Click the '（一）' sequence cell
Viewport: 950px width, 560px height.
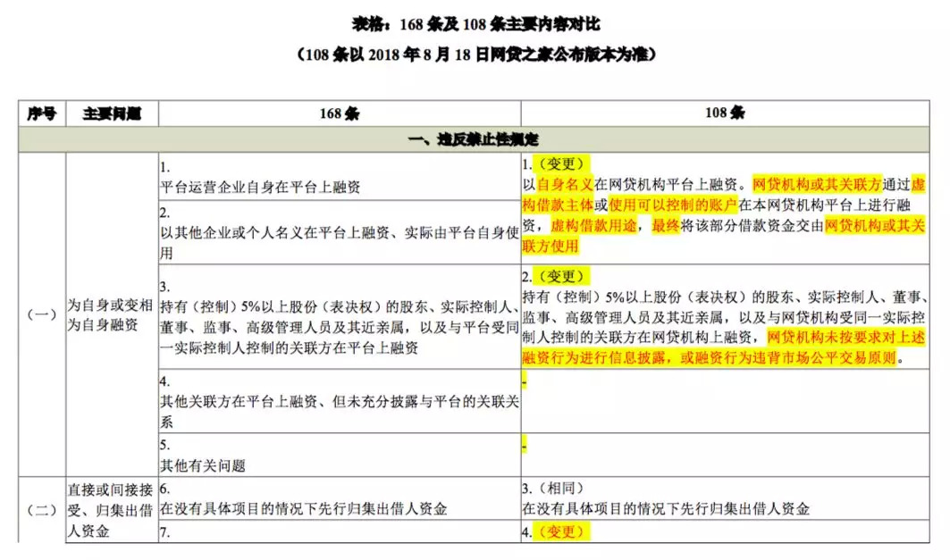[42, 314]
